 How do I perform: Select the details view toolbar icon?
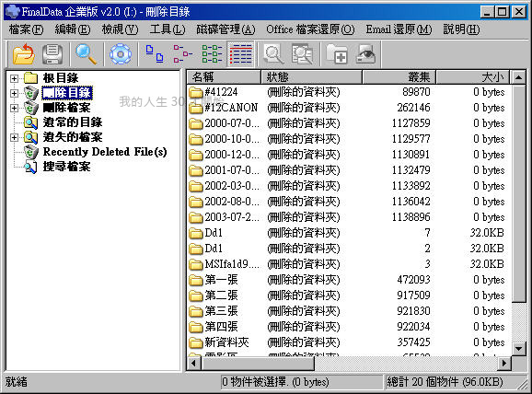click(240, 54)
